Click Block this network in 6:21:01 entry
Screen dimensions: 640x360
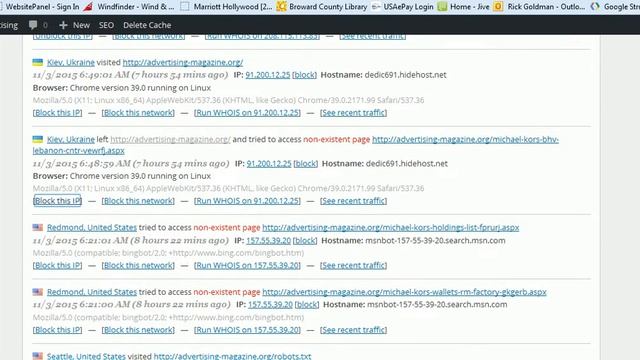click(x=138, y=265)
